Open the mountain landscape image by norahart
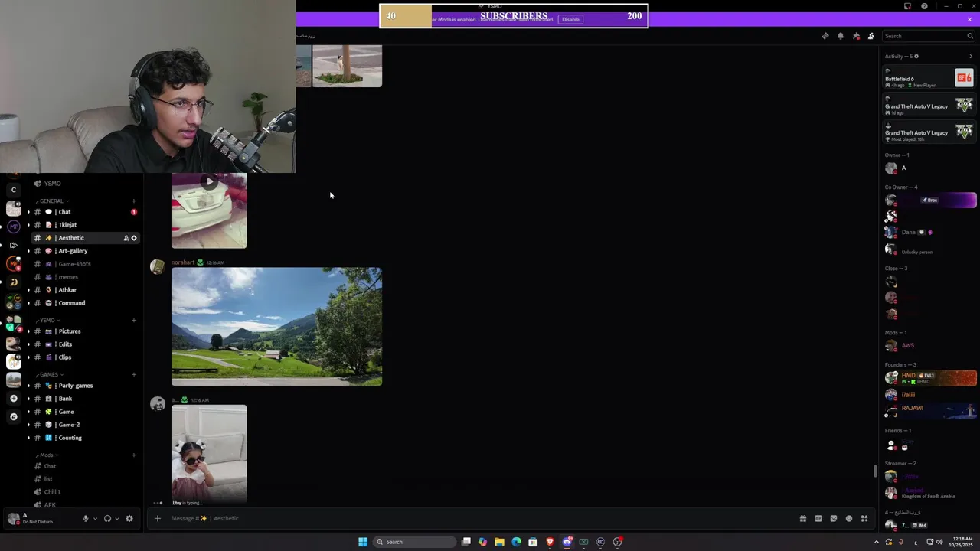 click(276, 326)
